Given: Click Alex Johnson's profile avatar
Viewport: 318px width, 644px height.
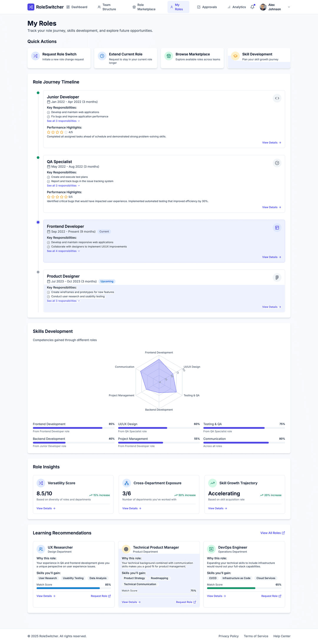Looking at the screenshot, I should coord(263,7).
